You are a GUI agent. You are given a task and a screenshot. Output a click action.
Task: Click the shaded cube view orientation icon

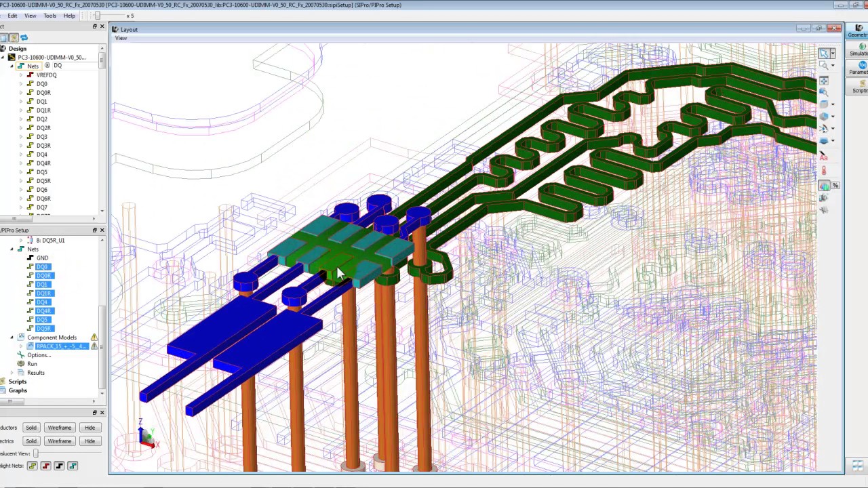coord(823,117)
